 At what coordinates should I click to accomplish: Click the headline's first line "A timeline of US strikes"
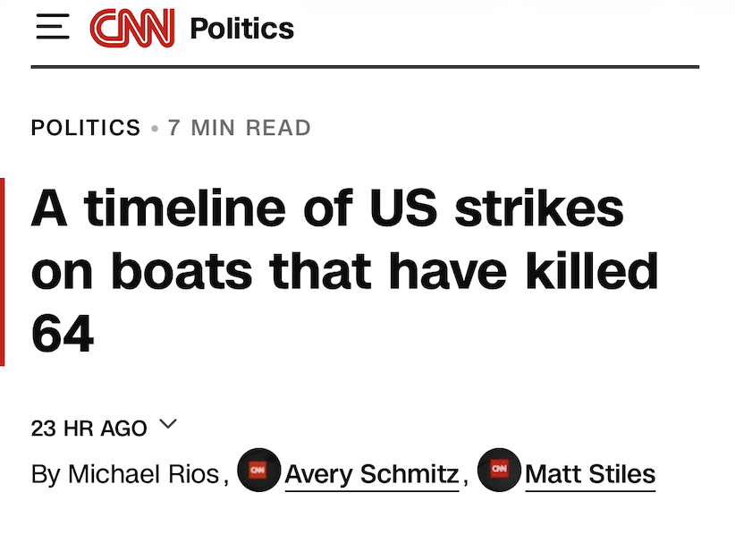coord(327,210)
